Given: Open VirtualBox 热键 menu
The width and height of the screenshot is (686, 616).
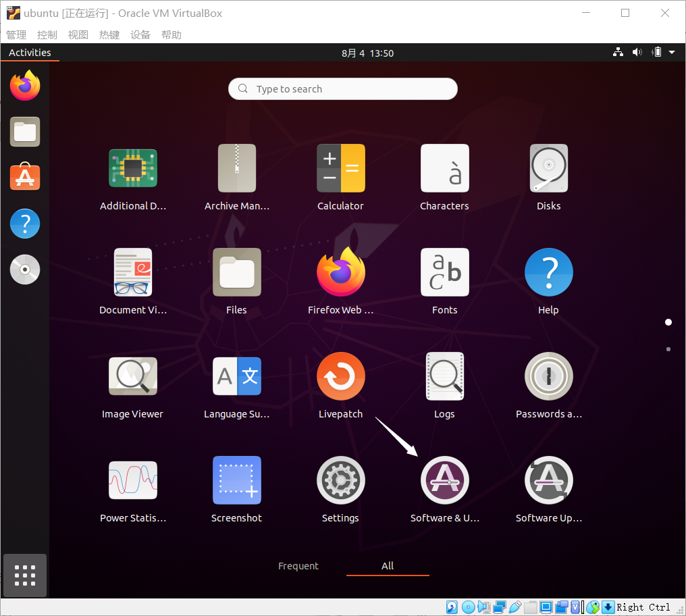Looking at the screenshot, I should (109, 34).
